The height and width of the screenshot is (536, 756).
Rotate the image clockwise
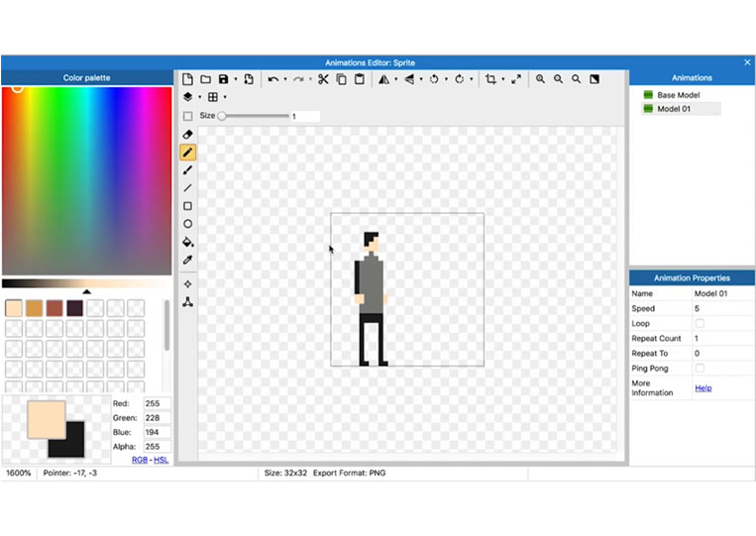tap(460, 79)
